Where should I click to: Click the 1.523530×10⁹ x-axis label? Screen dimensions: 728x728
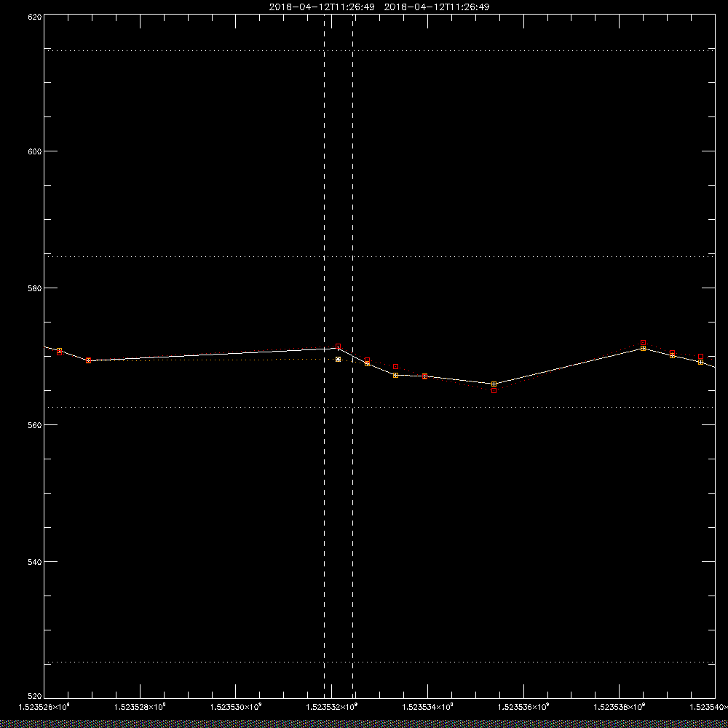click(x=236, y=707)
